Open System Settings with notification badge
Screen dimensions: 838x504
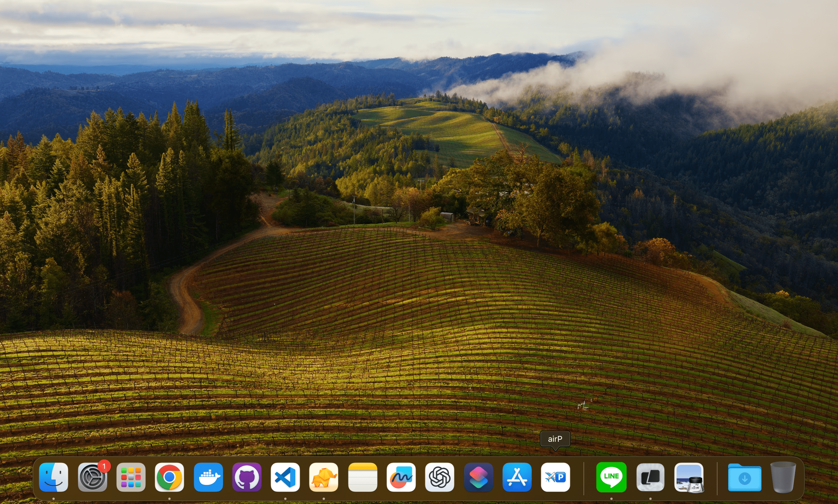tap(92, 477)
